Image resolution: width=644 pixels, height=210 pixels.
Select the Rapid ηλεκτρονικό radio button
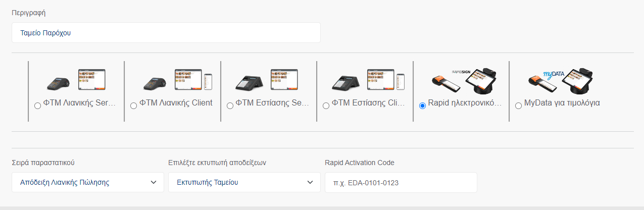pos(422,106)
